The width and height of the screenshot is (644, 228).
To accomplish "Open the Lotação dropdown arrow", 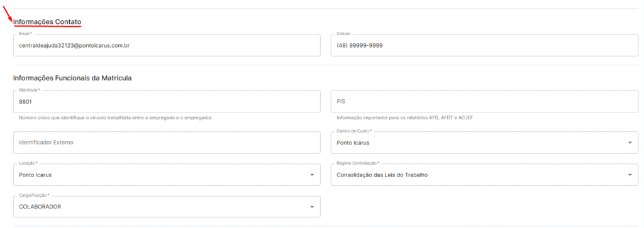I will click(x=312, y=175).
